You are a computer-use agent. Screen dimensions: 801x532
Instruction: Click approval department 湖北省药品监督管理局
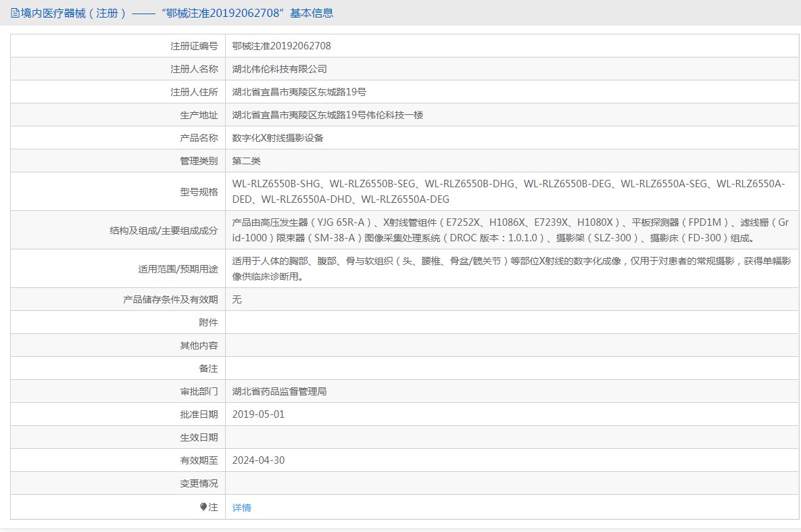pyautogui.click(x=279, y=391)
